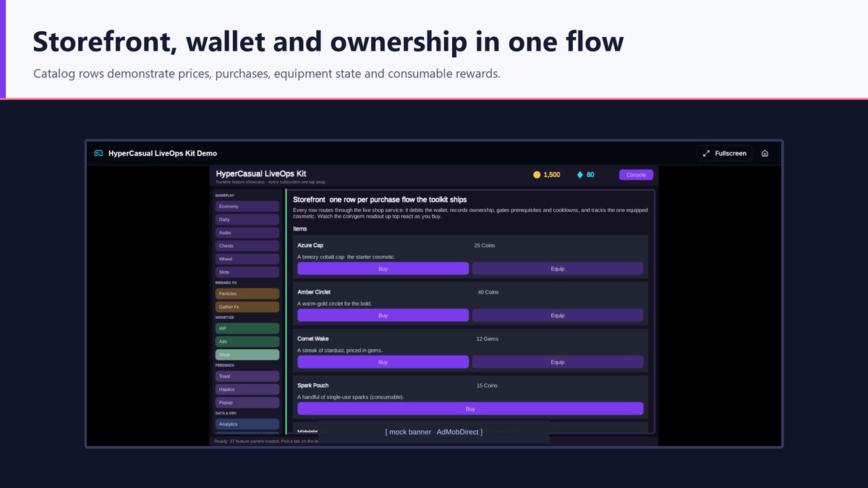Open the Popup tab
Image resolution: width=868 pixels, height=488 pixels.
(x=247, y=402)
